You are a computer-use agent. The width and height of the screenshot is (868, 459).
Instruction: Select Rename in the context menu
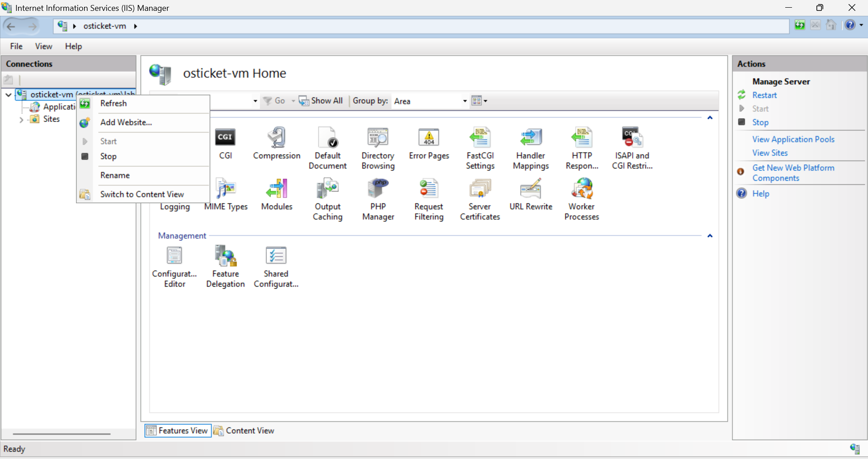tap(143, 175)
